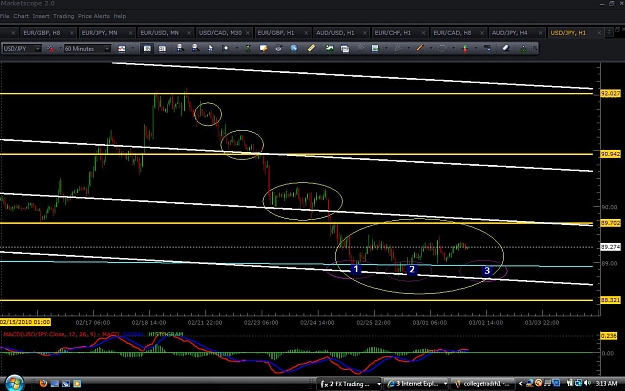Click the green pyramid icon
This screenshot has width=625, height=391.
[x=523, y=48]
